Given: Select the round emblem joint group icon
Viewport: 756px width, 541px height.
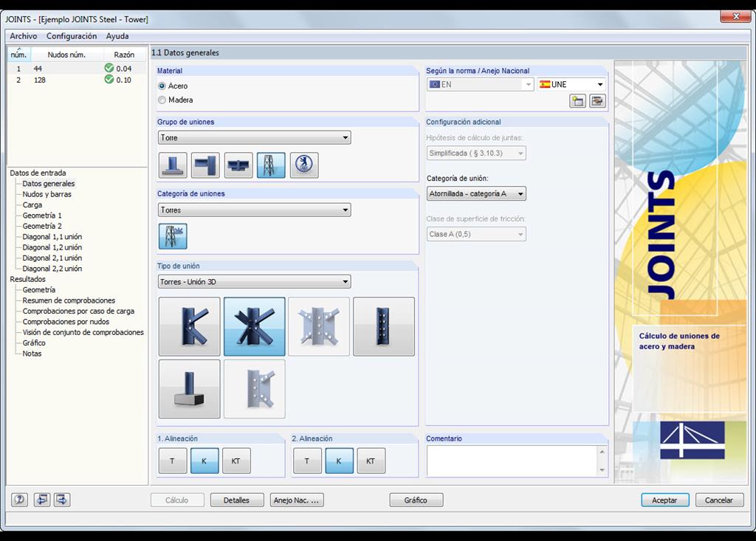Looking at the screenshot, I should pyautogui.click(x=304, y=165).
